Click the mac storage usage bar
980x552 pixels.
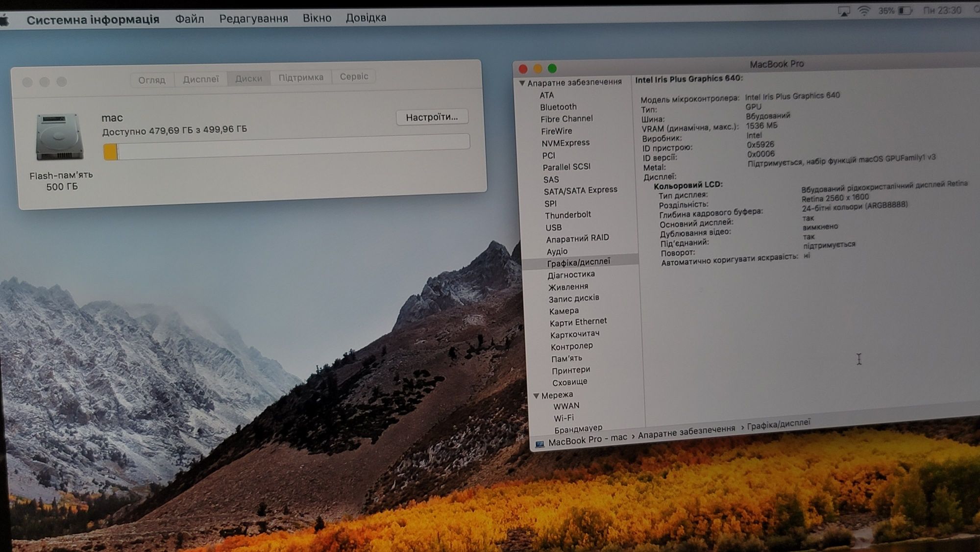pyautogui.click(x=287, y=146)
